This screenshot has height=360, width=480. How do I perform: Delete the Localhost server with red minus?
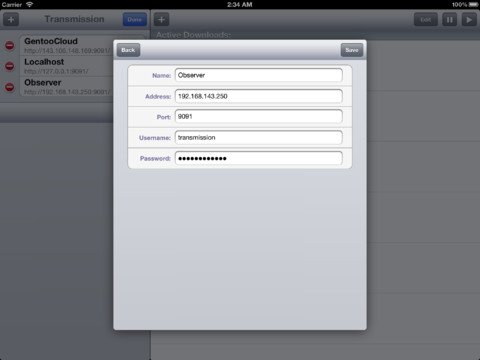[10, 66]
